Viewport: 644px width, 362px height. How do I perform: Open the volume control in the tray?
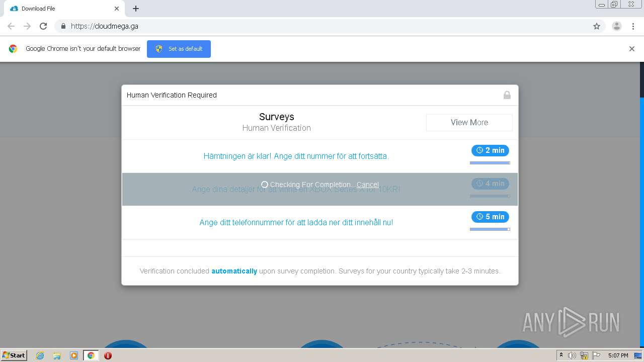572,355
